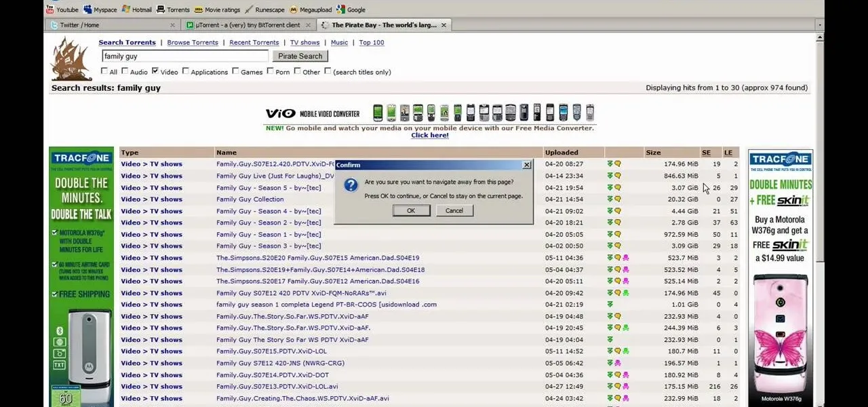Download icon for Family.Guy.S07E15.PDTV.XviD-LOL row
This screenshot has height=407, width=868.
pyautogui.click(x=610, y=351)
